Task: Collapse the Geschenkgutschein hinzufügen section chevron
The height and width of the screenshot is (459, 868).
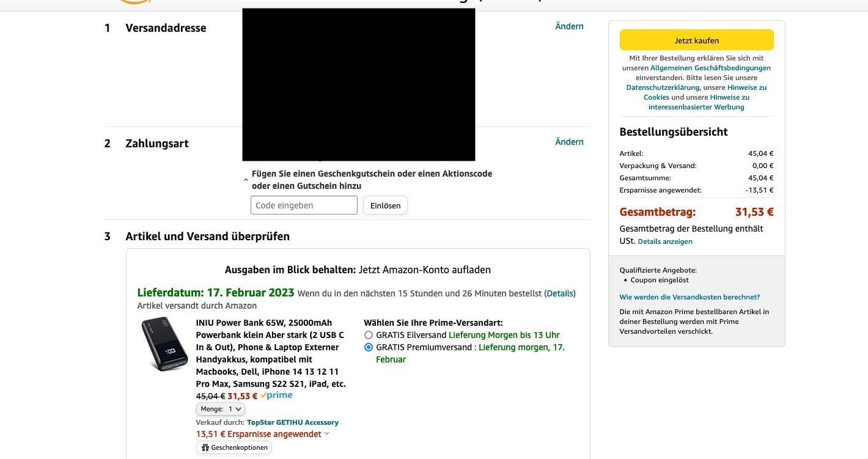Action: click(246, 180)
